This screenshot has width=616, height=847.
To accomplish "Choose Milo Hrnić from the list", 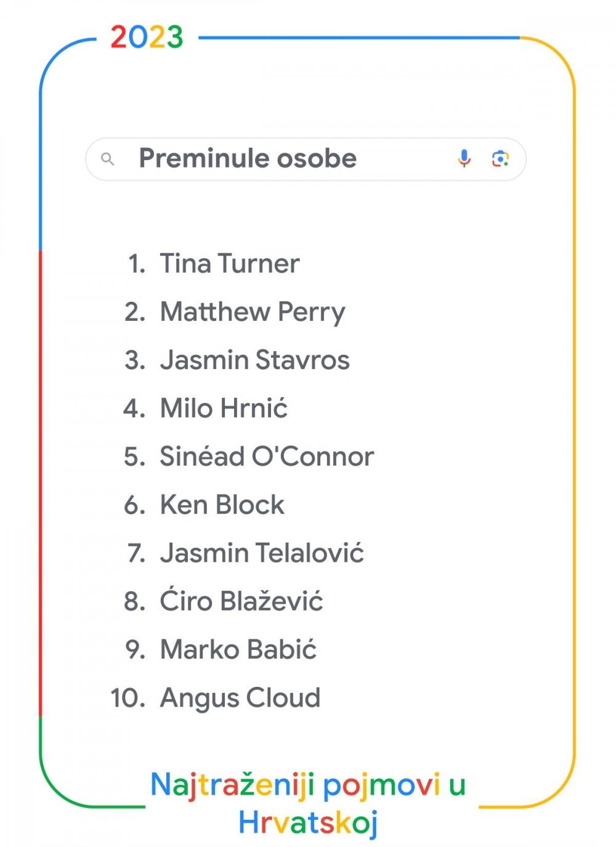I will coord(224,408).
